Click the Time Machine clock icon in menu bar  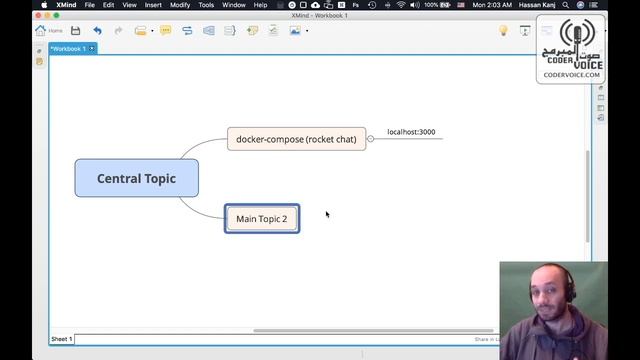[x=372, y=5]
